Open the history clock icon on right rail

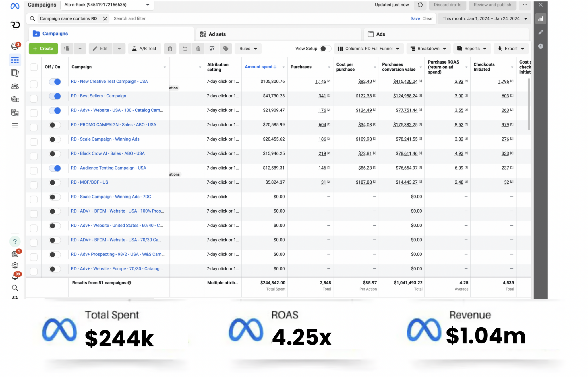coord(541,46)
